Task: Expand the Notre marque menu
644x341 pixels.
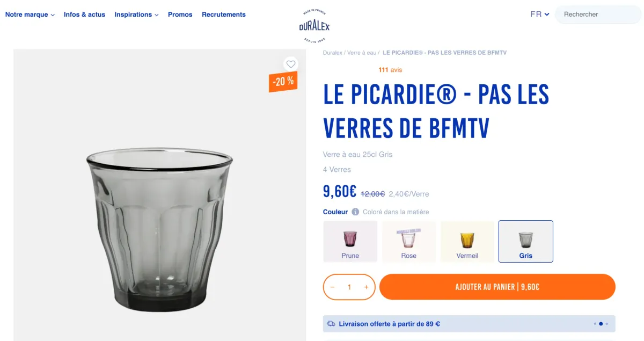Action: pyautogui.click(x=30, y=14)
